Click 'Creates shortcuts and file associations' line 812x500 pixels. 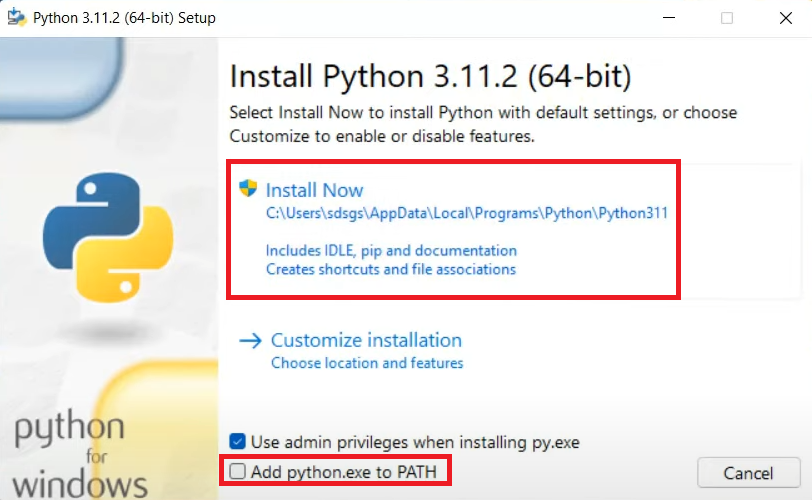click(391, 269)
